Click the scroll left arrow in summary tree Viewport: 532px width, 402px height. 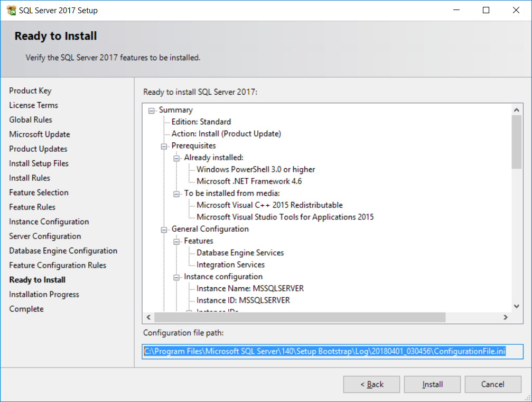148,317
